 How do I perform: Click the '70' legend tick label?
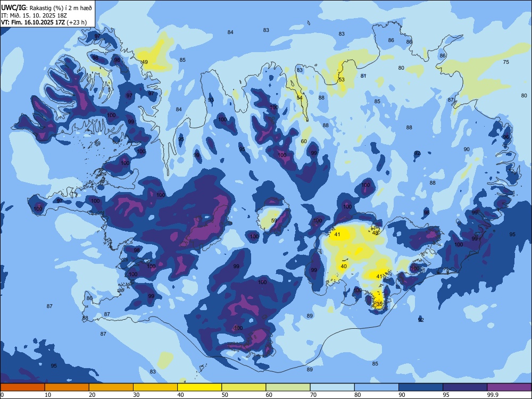click(x=313, y=395)
